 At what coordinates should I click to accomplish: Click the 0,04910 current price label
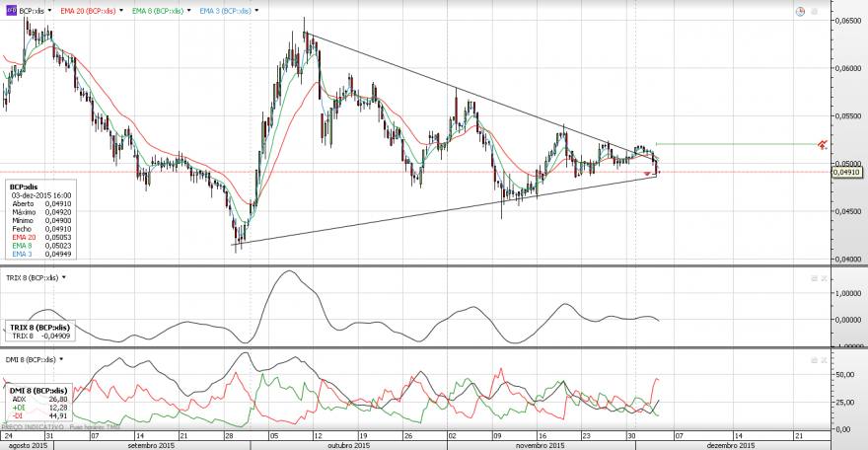pyautogui.click(x=847, y=172)
